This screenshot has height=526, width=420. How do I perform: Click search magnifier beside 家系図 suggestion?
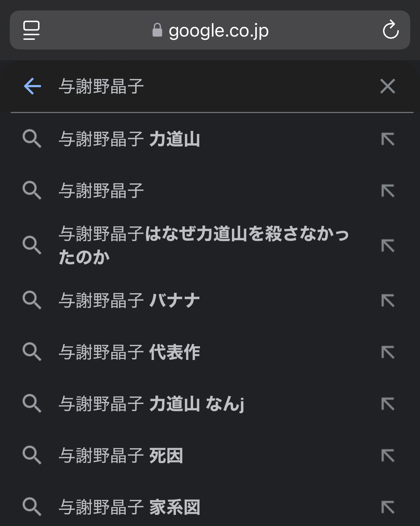32,507
